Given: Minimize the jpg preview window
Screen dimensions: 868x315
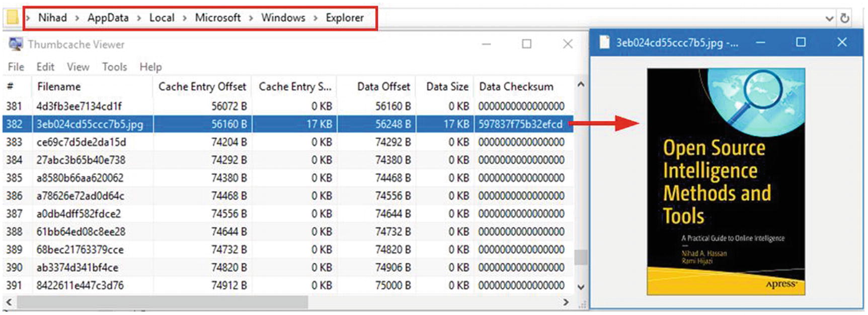Looking at the screenshot, I should click(x=761, y=42).
